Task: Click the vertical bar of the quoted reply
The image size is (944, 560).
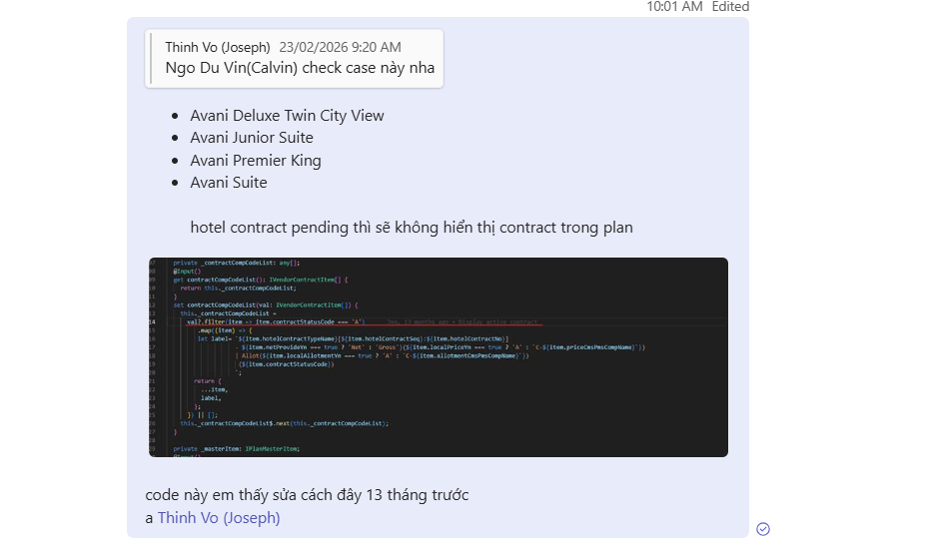Action: coord(151,58)
